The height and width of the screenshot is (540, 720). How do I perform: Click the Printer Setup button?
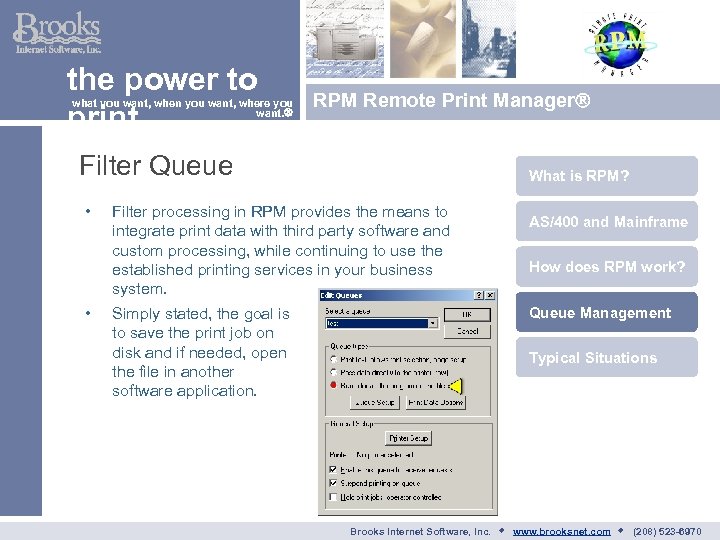pos(408,438)
